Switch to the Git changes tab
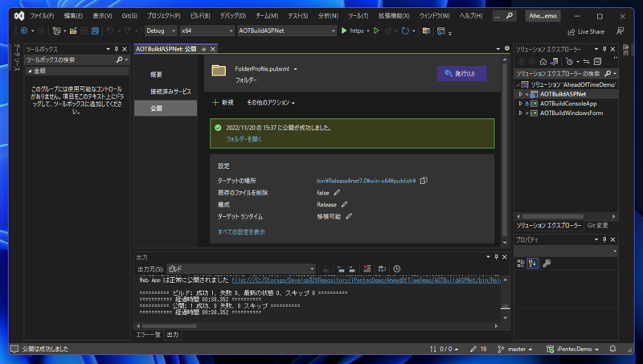This screenshot has width=643, height=364. tap(597, 226)
